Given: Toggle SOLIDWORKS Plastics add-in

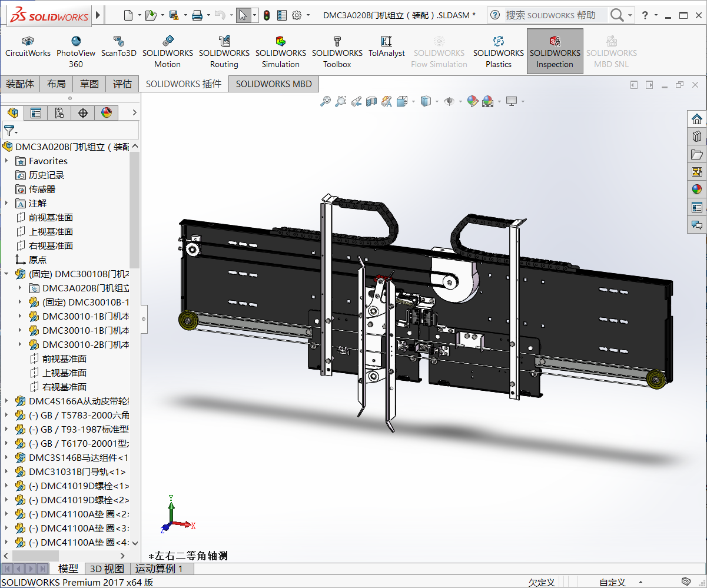Looking at the screenshot, I should coord(499,52).
